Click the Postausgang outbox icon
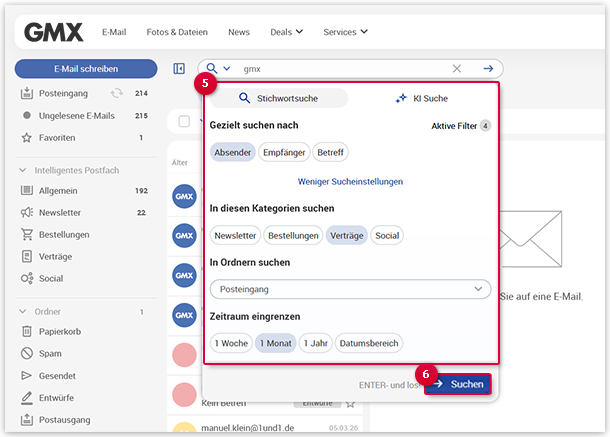The height and width of the screenshot is (437, 610). tap(26, 419)
